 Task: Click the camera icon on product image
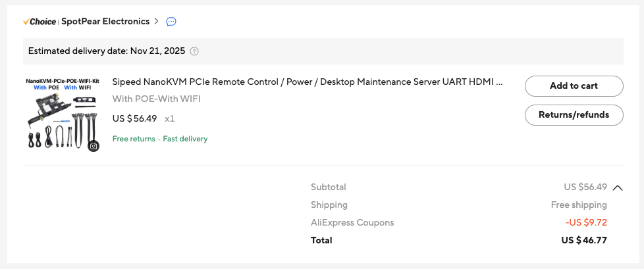tap(94, 146)
